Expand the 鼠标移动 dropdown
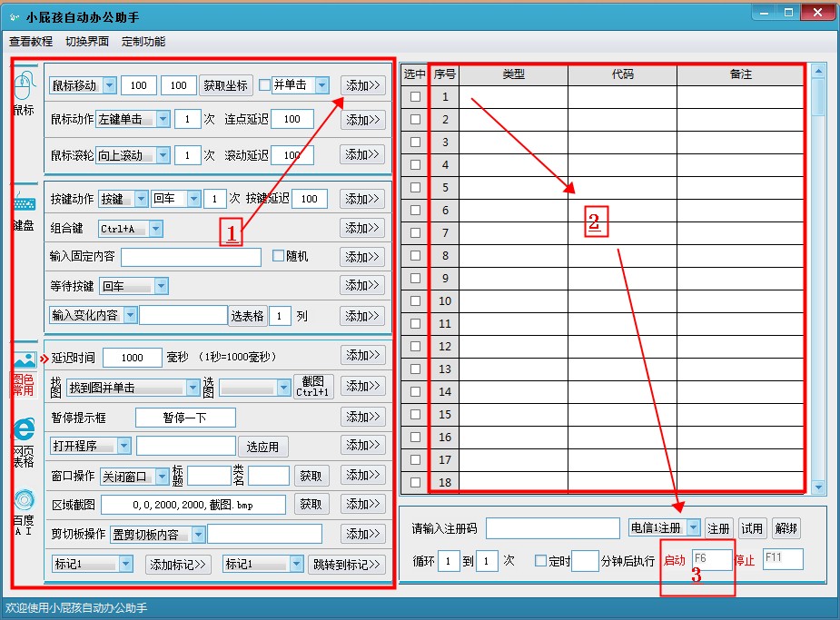840x620 pixels. (109, 85)
